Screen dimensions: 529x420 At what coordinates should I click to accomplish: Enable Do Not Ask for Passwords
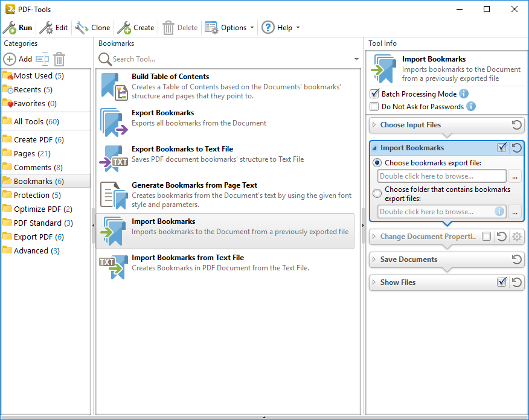click(374, 107)
